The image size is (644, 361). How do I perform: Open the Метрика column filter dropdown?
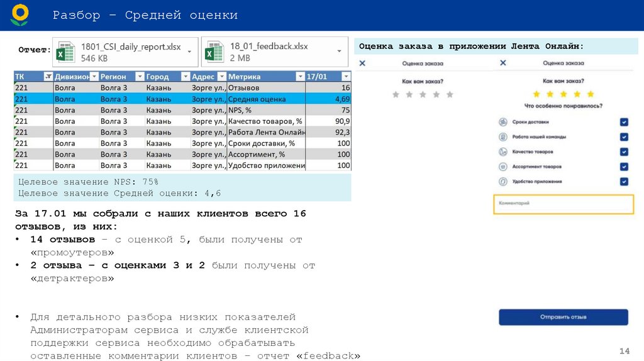click(299, 77)
